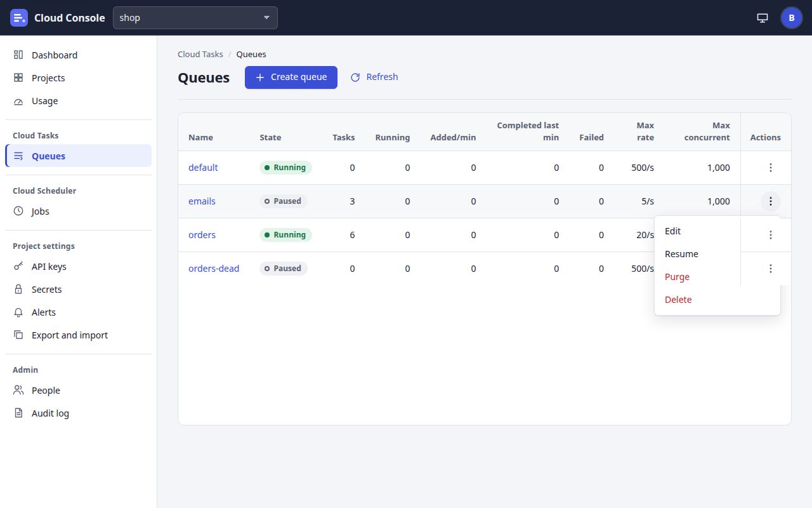This screenshot has height=508, width=812.
Task: Choose Resume from the context menu
Action: [x=717, y=254]
